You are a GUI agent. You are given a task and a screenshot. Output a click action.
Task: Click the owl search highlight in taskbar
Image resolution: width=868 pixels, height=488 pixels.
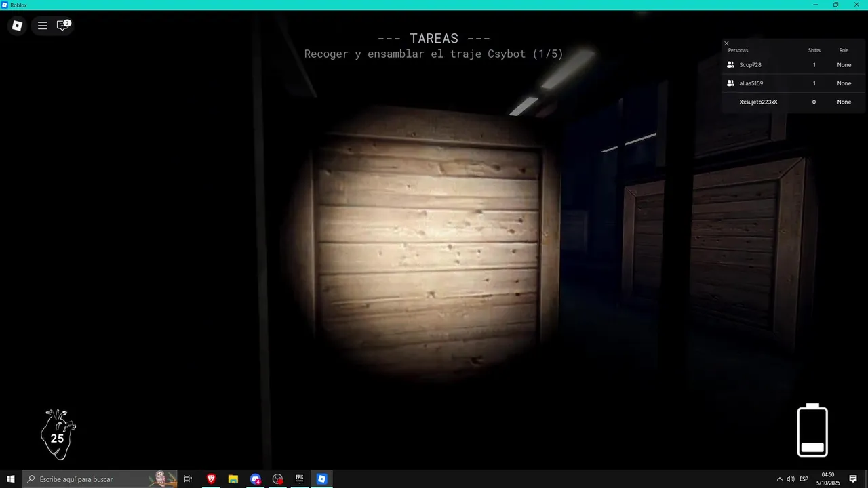point(161,479)
